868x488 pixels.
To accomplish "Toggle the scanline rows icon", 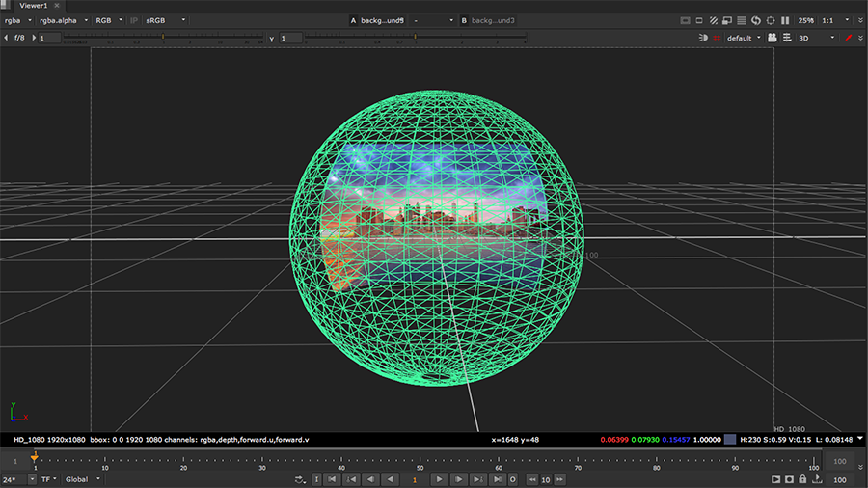I will click(741, 20).
